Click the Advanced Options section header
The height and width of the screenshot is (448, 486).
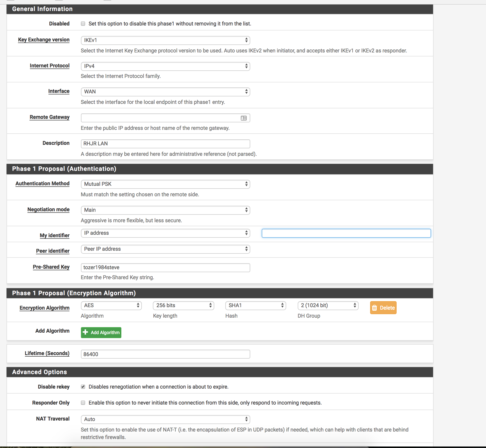220,372
